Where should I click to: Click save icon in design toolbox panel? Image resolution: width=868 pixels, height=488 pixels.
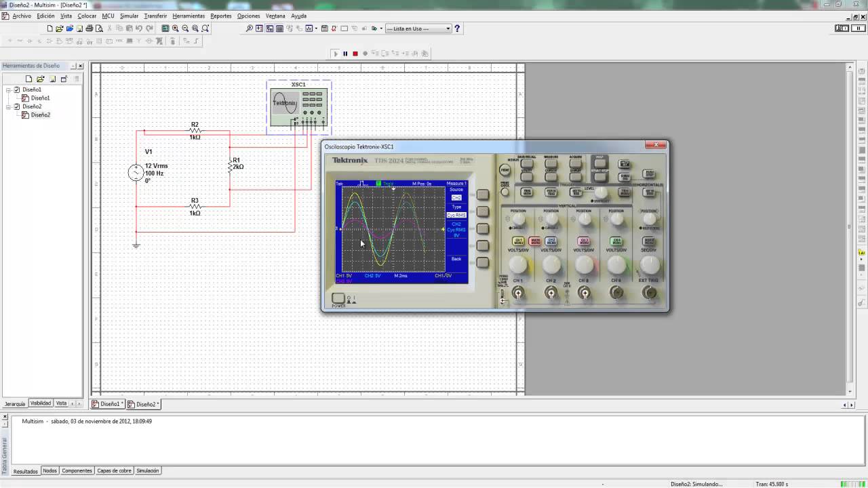(52, 79)
